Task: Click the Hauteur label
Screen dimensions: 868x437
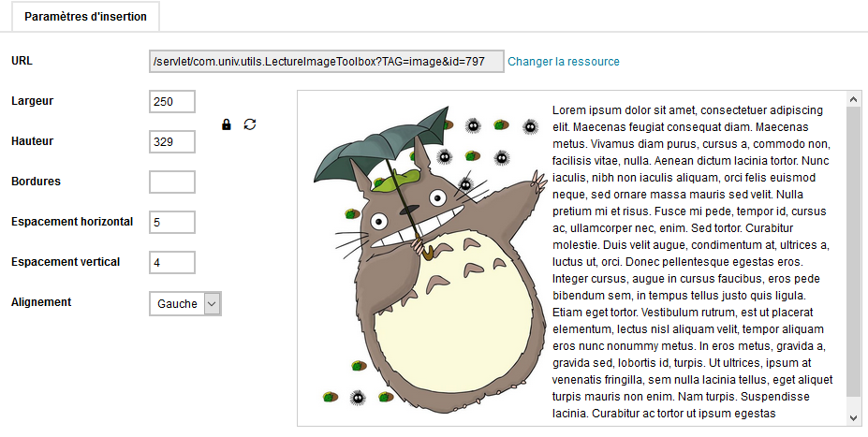Action: tap(32, 141)
